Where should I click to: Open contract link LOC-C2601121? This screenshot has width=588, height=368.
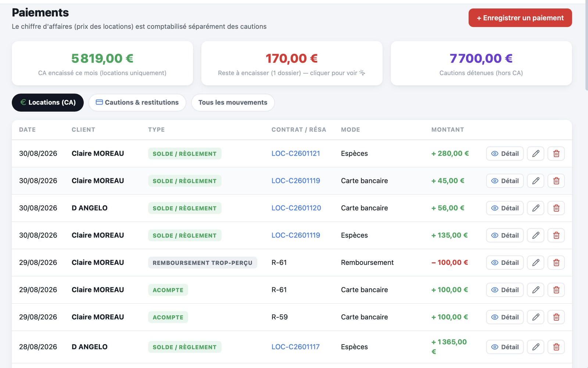[x=296, y=153]
